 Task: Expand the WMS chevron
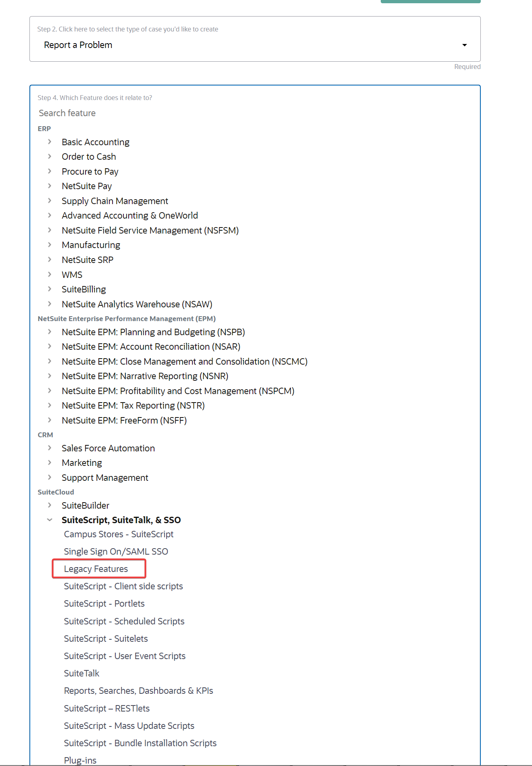pos(50,274)
